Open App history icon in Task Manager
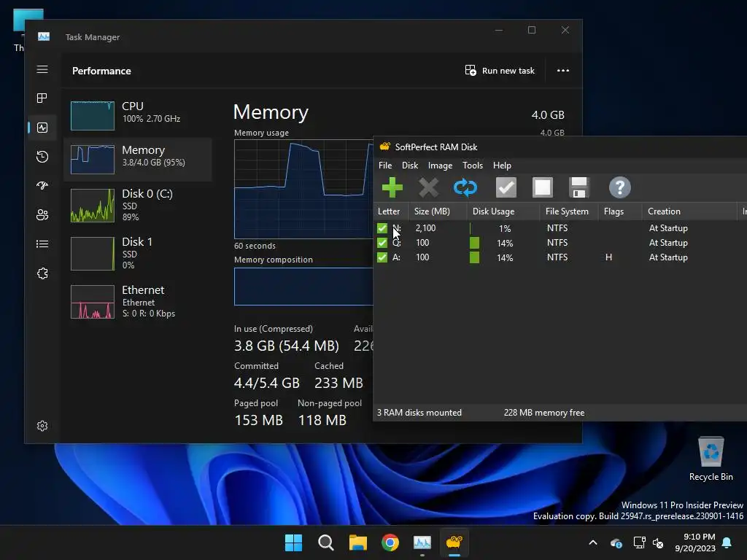This screenshot has height=560, width=747. [42, 157]
